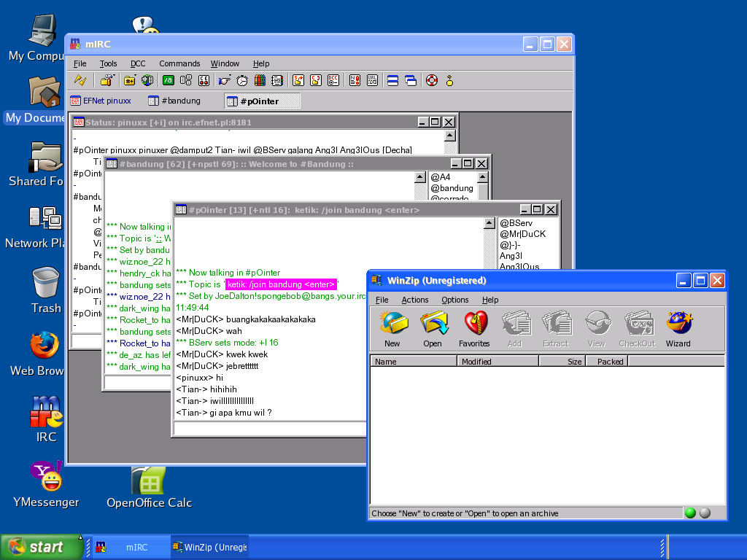This screenshot has width=747, height=560.
Task: Launch the WinZip Wizard
Action: point(678,329)
